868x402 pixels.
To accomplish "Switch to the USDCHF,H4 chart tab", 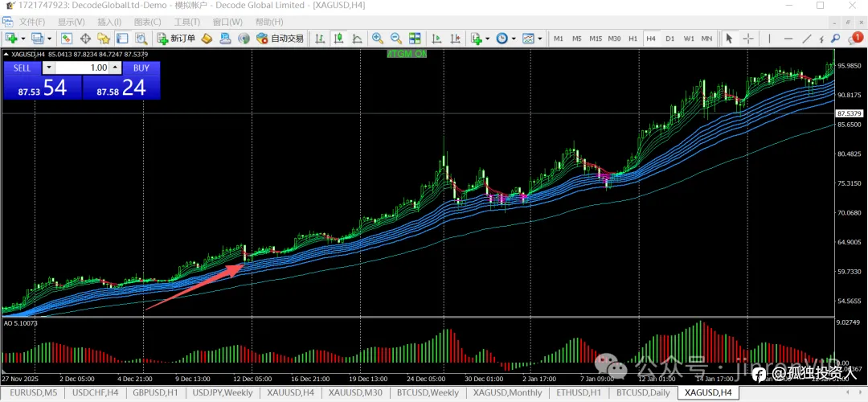I will tap(95, 392).
